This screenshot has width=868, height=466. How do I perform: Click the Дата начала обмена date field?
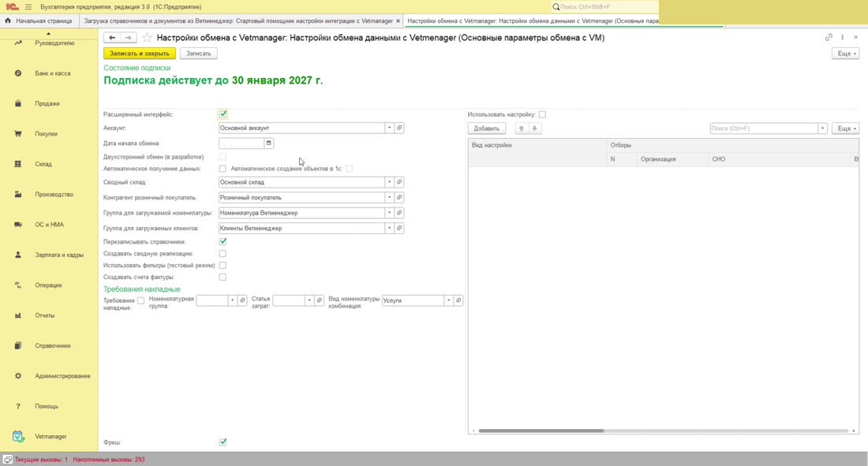(x=241, y=144)
